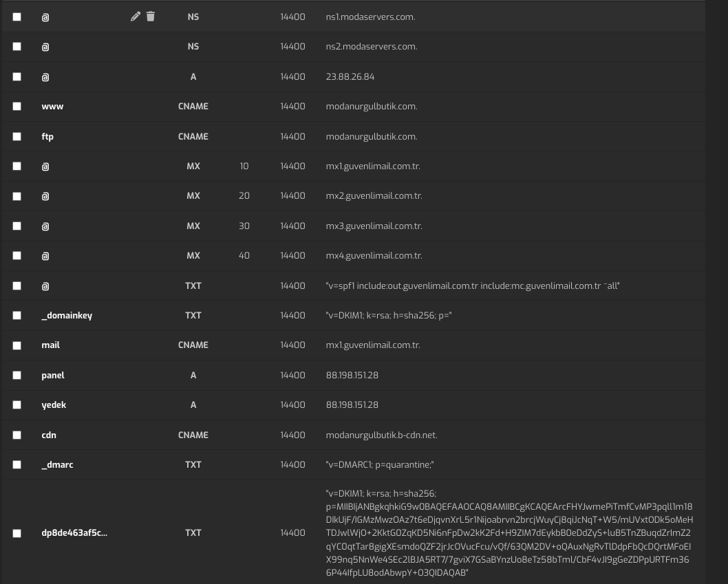This screenshot has height=584, width=728.
Task: Check the _domainkey TXT record box
Action: [x=17, y=316]
